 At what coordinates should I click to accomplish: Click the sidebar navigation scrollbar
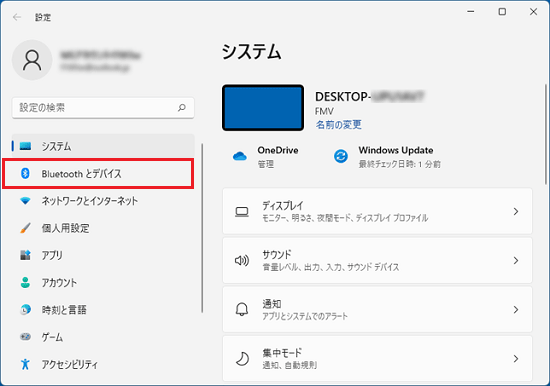point(202,228)
